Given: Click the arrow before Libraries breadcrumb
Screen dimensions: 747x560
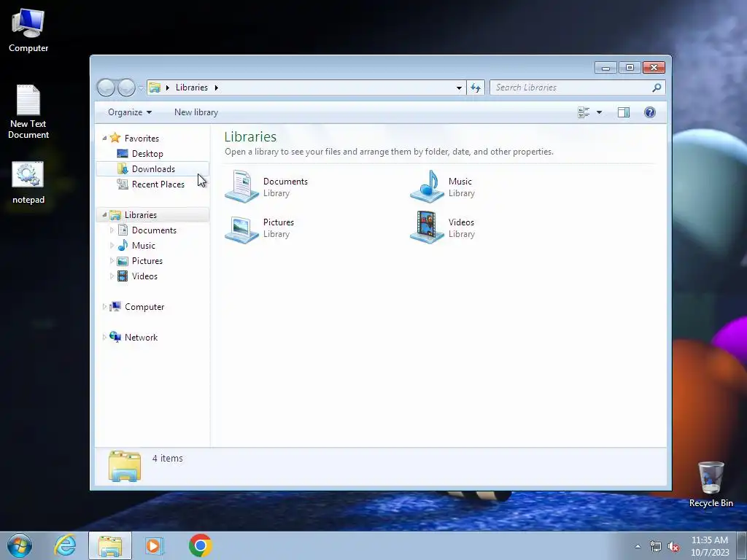Looking at the screenshot, I should click(167, 87).
